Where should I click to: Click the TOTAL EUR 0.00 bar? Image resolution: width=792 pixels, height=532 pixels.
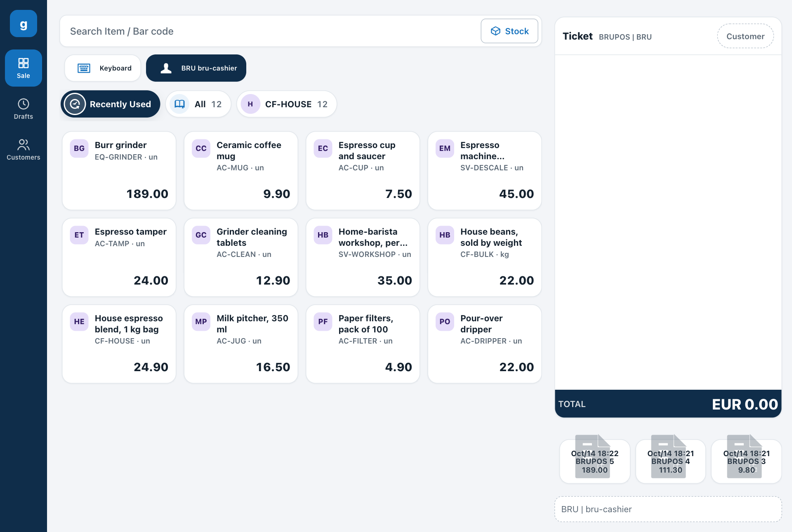(668, 404)
